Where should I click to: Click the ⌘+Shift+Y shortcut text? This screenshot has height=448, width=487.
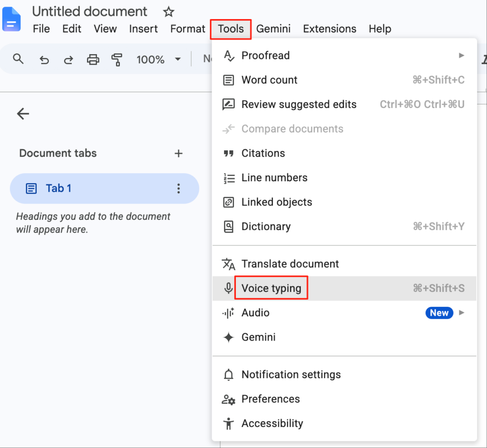439,226
